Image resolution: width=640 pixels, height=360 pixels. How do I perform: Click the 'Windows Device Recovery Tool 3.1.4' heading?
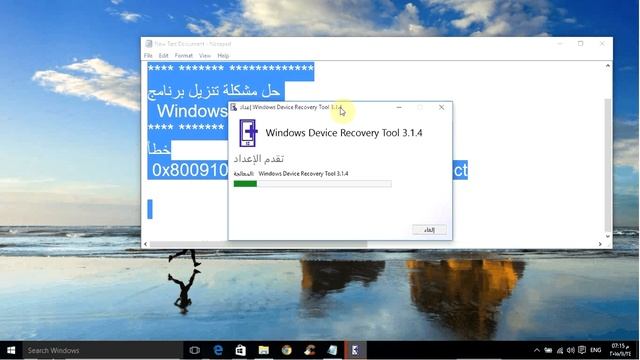coord(344,133)
